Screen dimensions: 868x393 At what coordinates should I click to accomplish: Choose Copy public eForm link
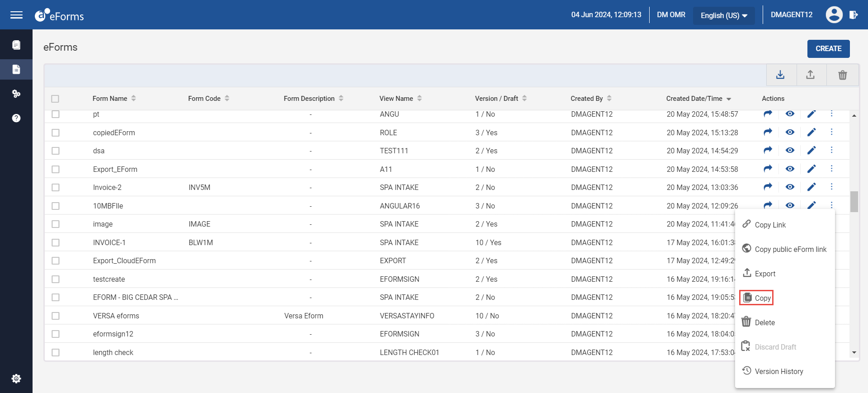pyautogui.click(x=785, y=249)
